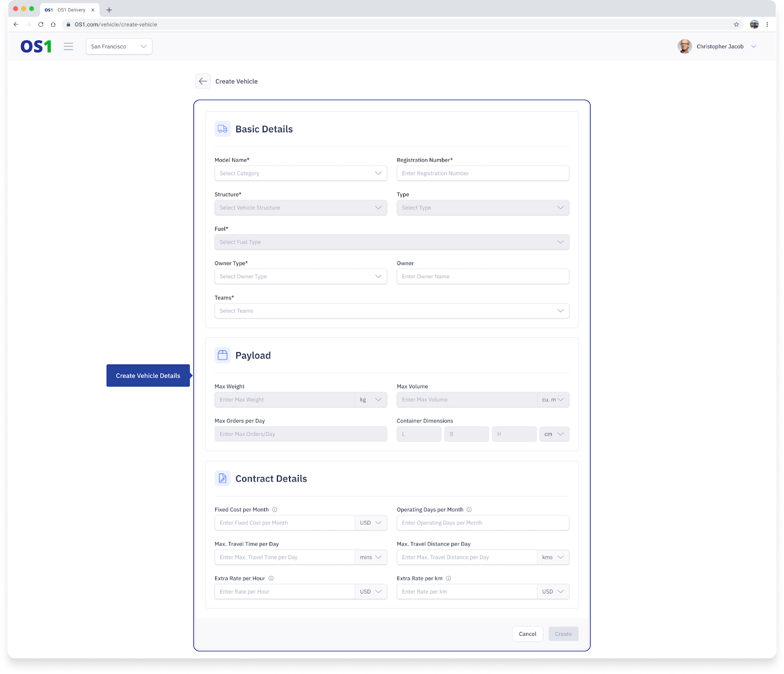Show info for Fixed Cost per Month
Viewport: 784px width, 674px height.
click(x=274, y=509)
